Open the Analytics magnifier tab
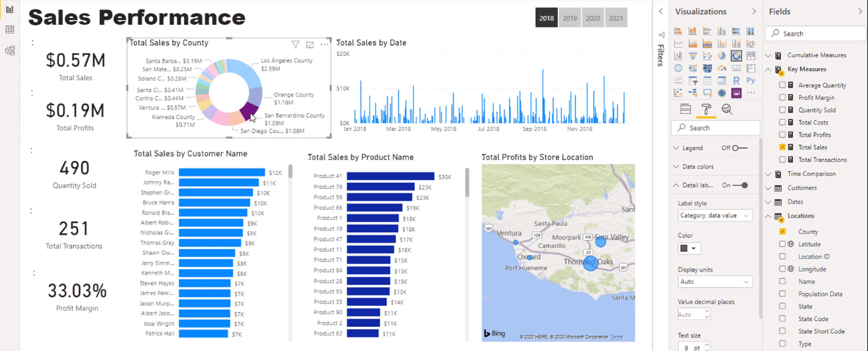Viewport: 868px width, 351px height. point(727,109)
